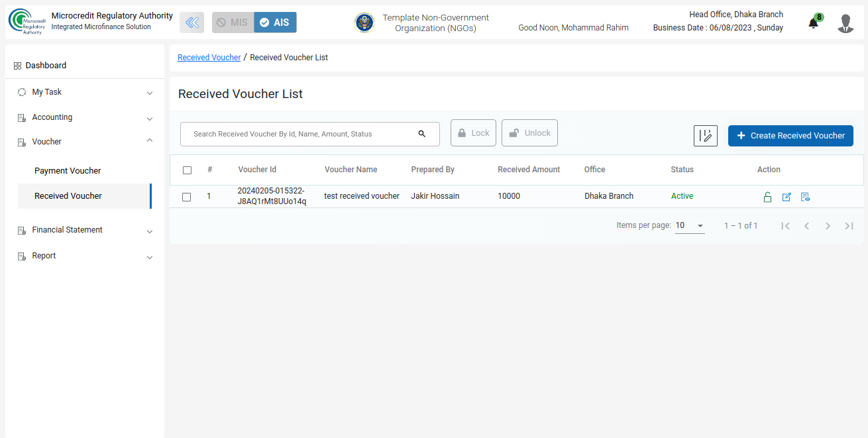This screenshot has height=438, width=868.
Task: Focus the Search Received Voucher field
Action: tap(301, 134)
